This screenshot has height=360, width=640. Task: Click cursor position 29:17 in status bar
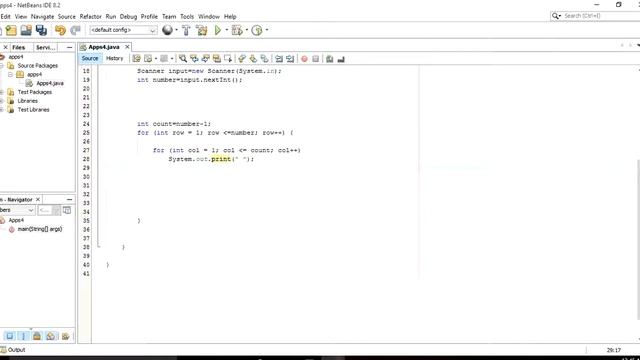tap(613, 350)
